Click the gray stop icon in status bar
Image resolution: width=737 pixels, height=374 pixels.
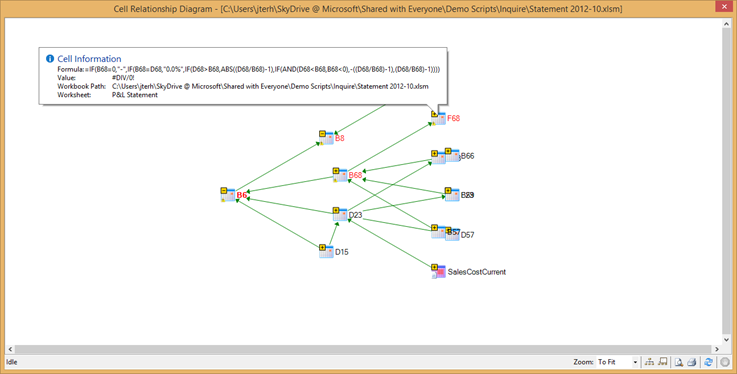click(725, 362)
